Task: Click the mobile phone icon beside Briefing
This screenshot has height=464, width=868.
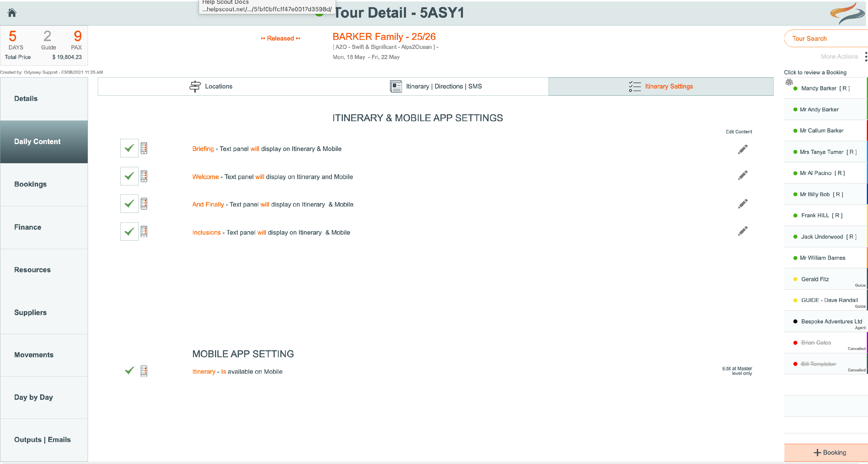Action: point(144,148)
